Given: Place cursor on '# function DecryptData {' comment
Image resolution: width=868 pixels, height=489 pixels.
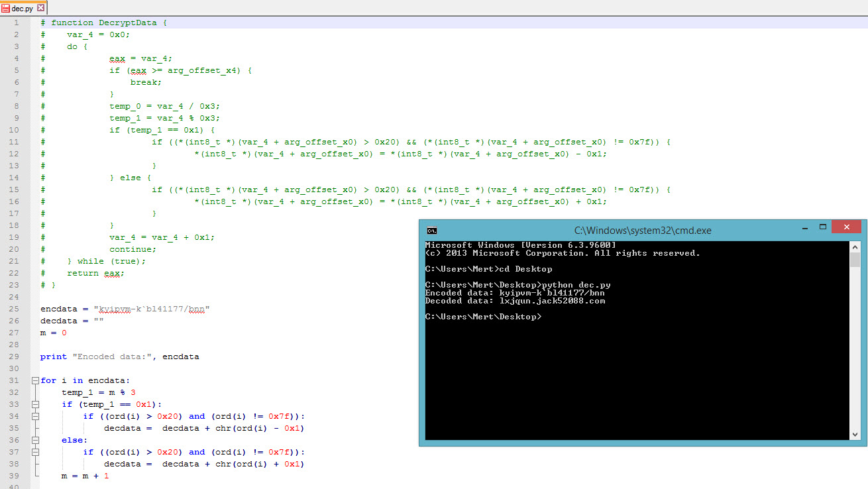Looking at the screenshot, I should [x=104, y=23].
